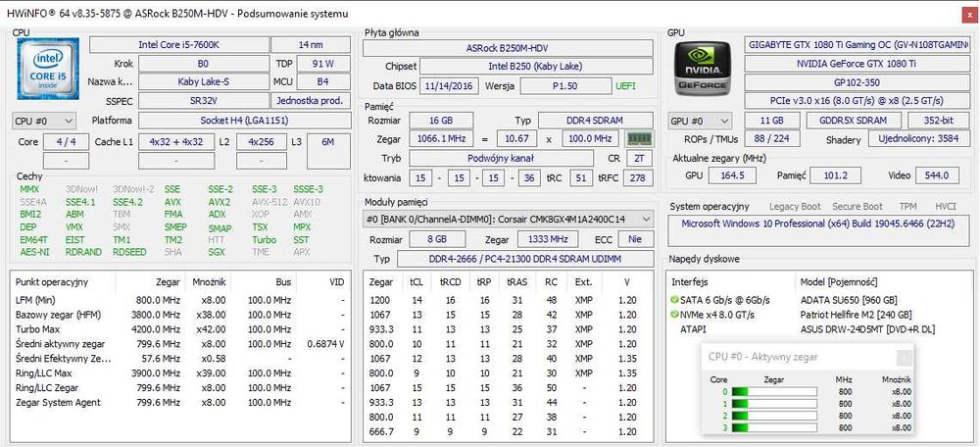This screenshot has width=980, height=447.
Task: Click the Core 3 clock bar
Action: (774, 427)
